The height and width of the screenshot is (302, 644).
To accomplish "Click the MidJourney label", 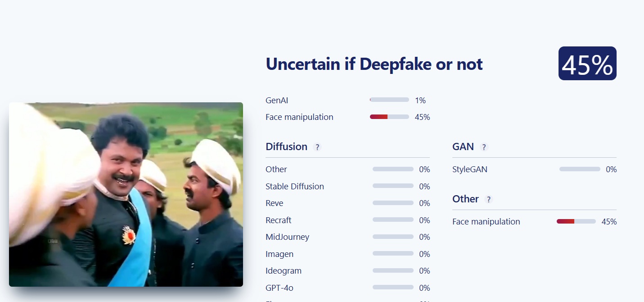I will point(287,237).
